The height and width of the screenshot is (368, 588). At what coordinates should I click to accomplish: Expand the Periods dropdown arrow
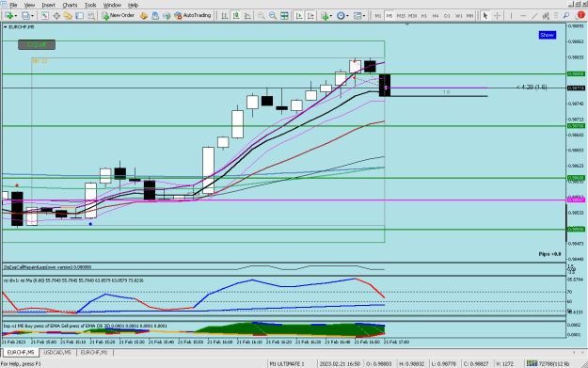347,16
